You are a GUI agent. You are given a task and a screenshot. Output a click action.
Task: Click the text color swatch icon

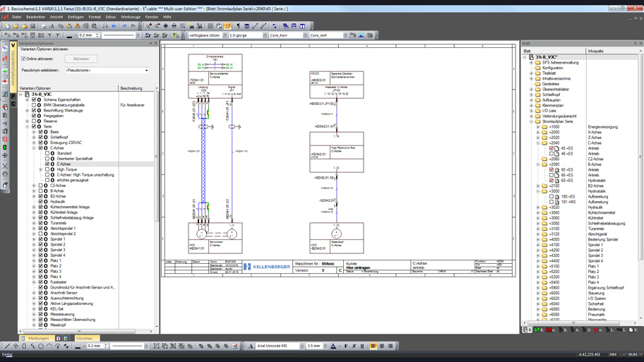point(333,346)
